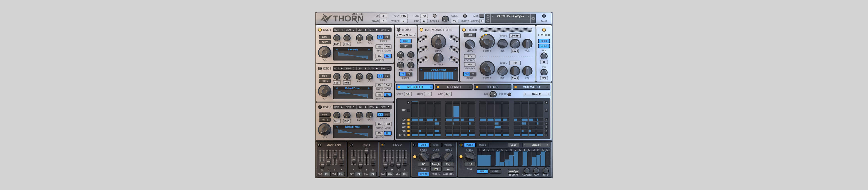Toggle HARMONIC FILTER power LED
The width and height of the screenshot is (868, 190).
(421, 30)
